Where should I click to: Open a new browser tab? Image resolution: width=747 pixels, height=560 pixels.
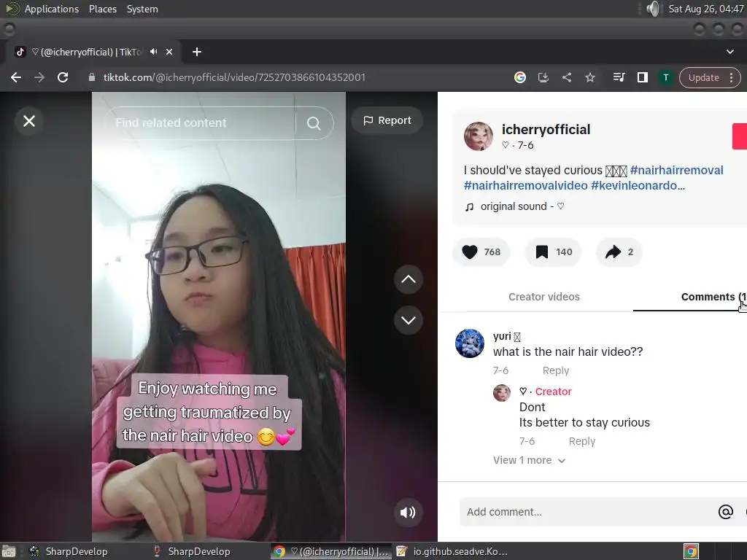coord(197,52)
